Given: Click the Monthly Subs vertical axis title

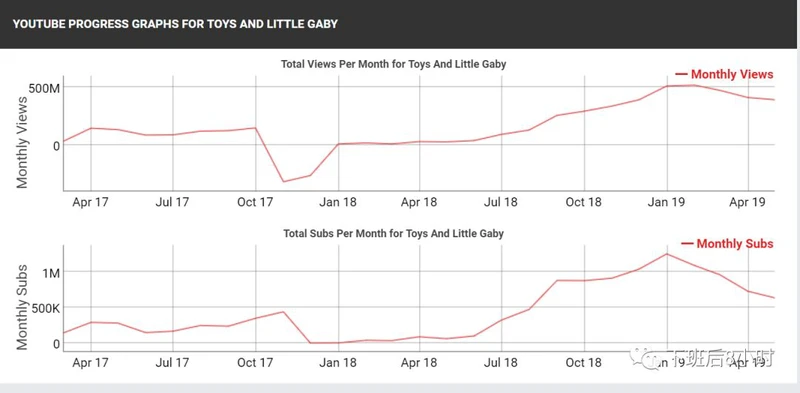Looking at the screenshot, I should [21, 307].
